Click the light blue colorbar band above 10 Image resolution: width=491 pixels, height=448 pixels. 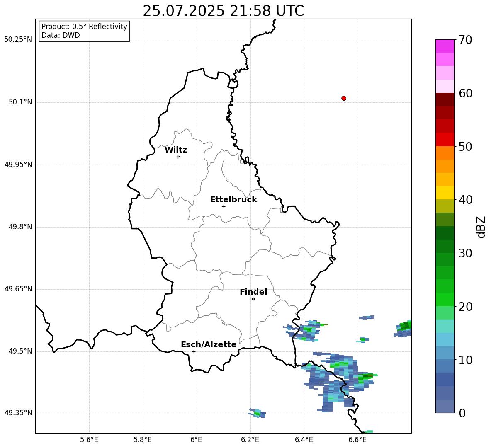445,353
